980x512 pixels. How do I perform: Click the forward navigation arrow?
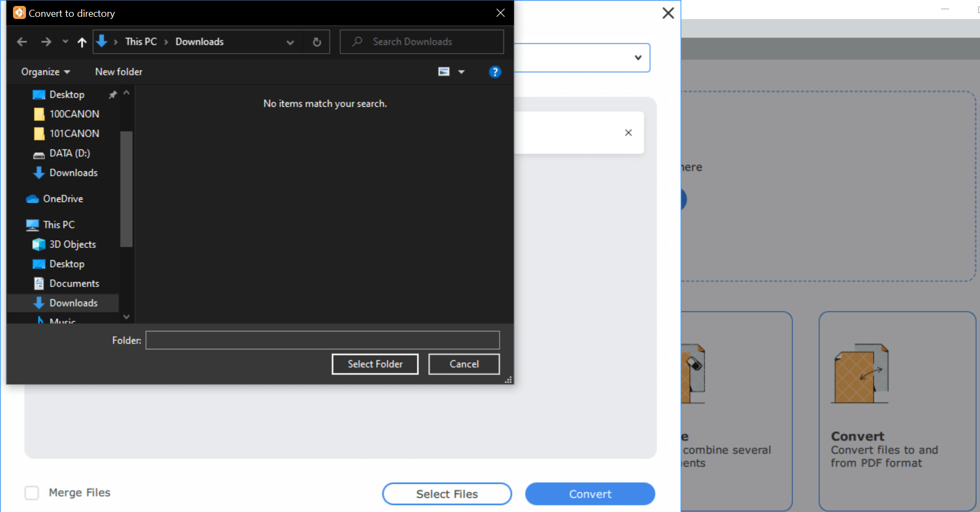point(46,41)
